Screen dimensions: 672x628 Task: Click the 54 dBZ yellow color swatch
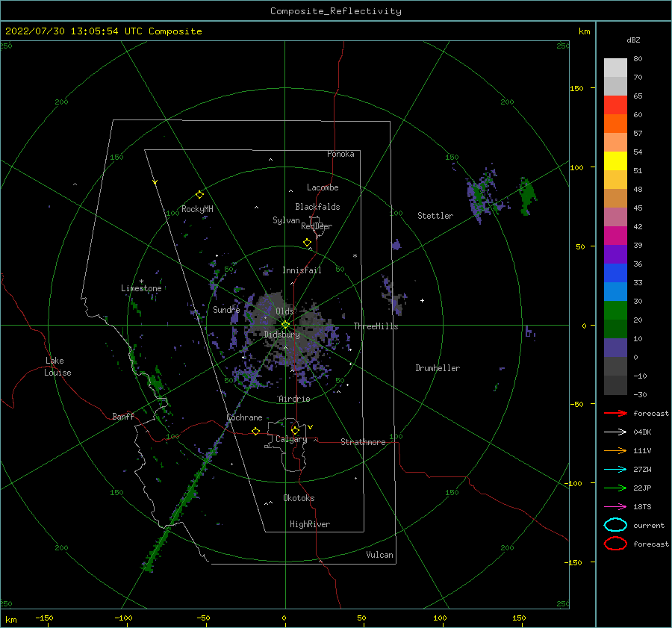coord(615,161)
